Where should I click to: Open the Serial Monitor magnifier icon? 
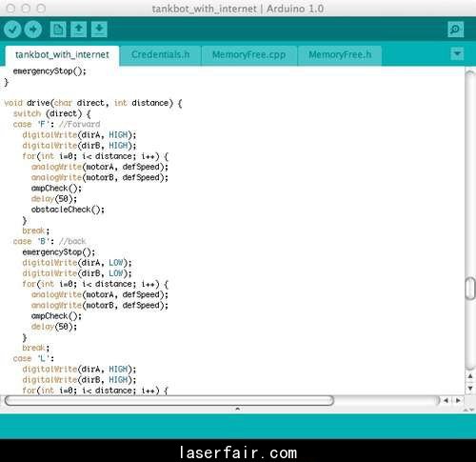(456, 30)
